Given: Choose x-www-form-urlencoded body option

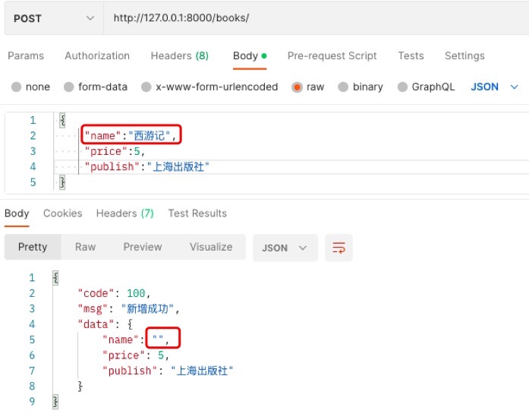Looking at the screenshot, I should (x=146, y=87).
